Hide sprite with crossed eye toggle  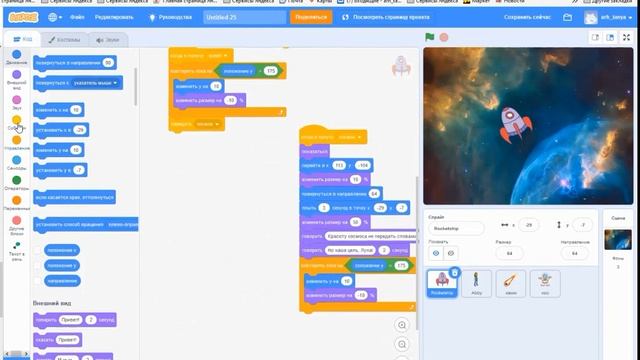click(x=451, y=253)
